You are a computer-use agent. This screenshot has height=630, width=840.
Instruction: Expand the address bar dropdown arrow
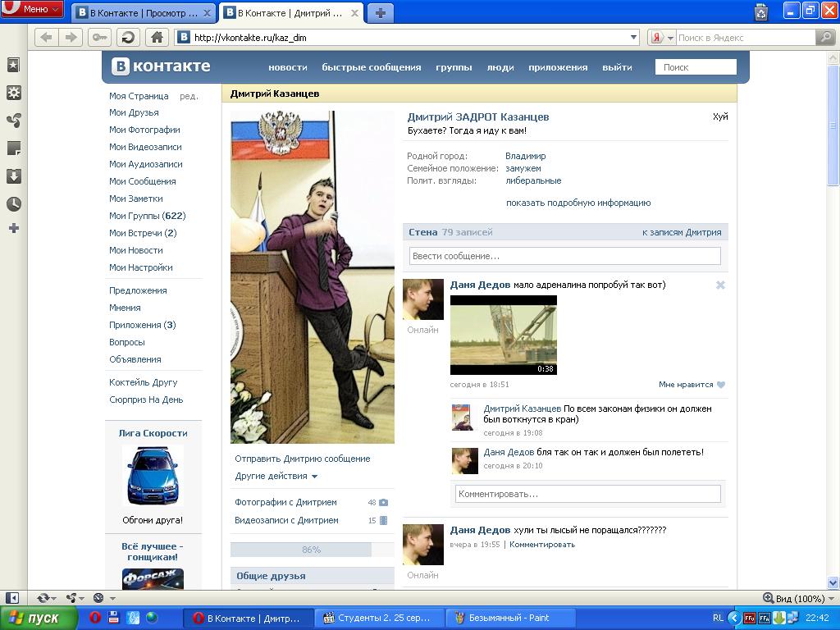point(634,38)
